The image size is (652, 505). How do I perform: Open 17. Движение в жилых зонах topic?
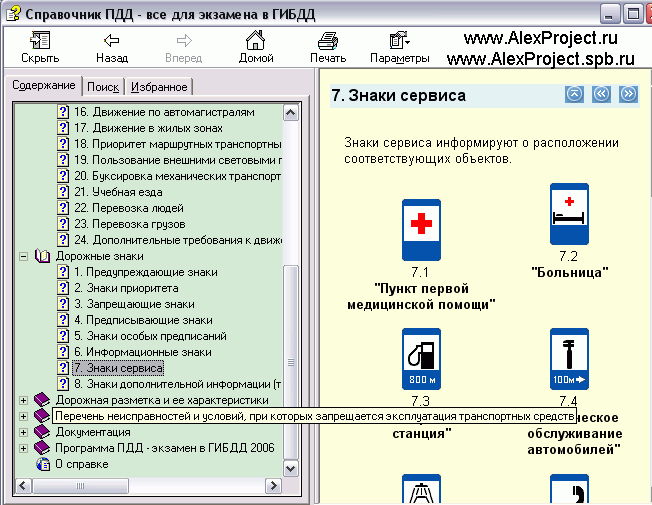[148, 128]
